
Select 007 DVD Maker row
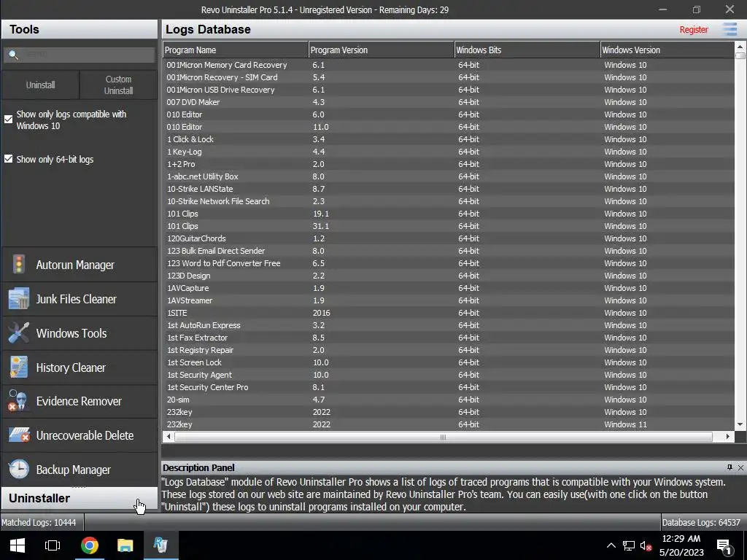coord(449,102)
